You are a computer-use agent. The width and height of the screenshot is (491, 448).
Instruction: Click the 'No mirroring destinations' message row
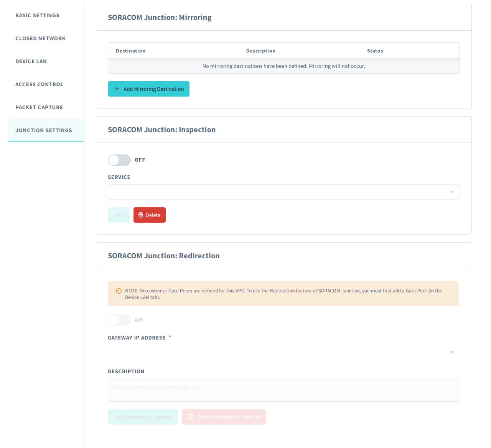click(284, 66)
